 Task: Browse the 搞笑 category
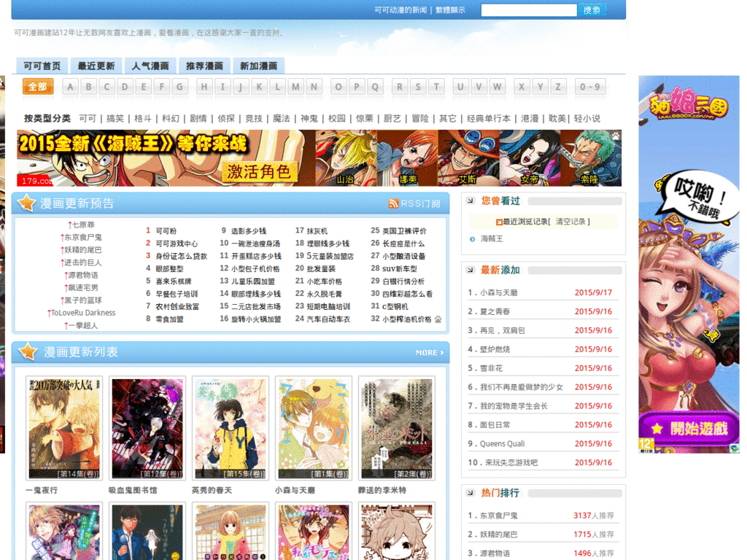[115, 118]
